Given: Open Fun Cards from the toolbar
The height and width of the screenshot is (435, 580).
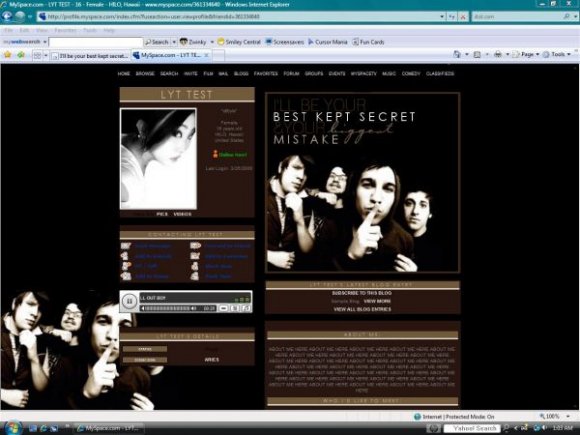Looking at the screenshot, I should click(368, 42).
